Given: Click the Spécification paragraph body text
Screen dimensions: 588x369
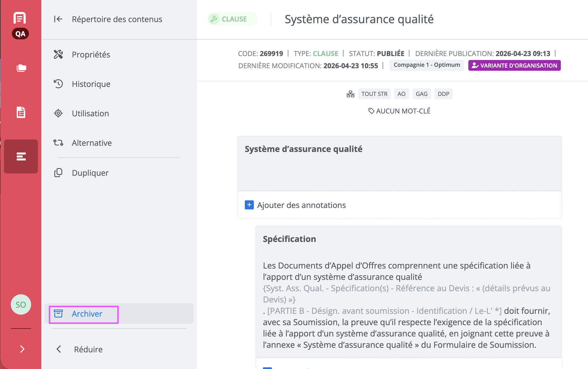Looking at the screenshot, I should (407, 305).
